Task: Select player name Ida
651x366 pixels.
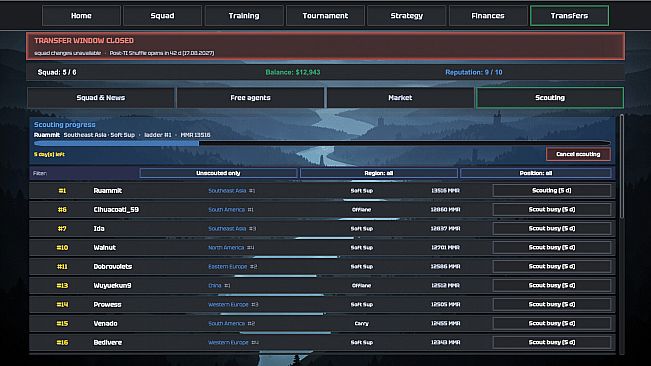Action: tap(99, 229)
